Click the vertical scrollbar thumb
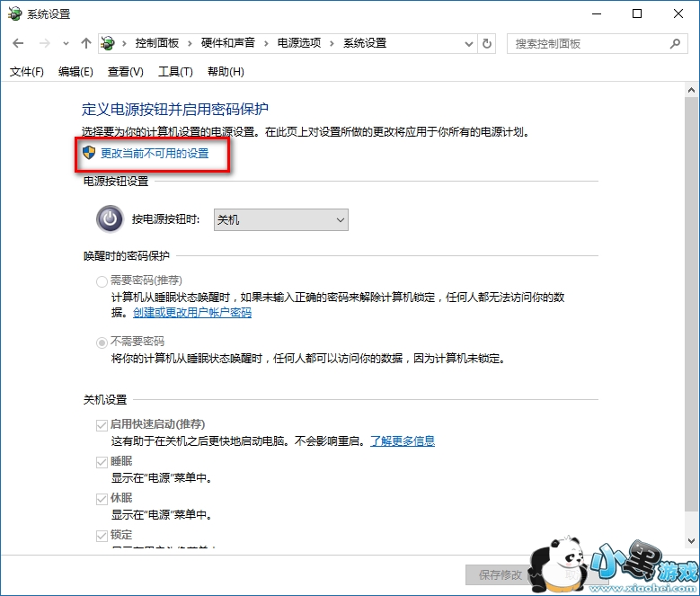The height and width of the screenshot is (596, 700). pyautogui.click(x=692, y=305)
